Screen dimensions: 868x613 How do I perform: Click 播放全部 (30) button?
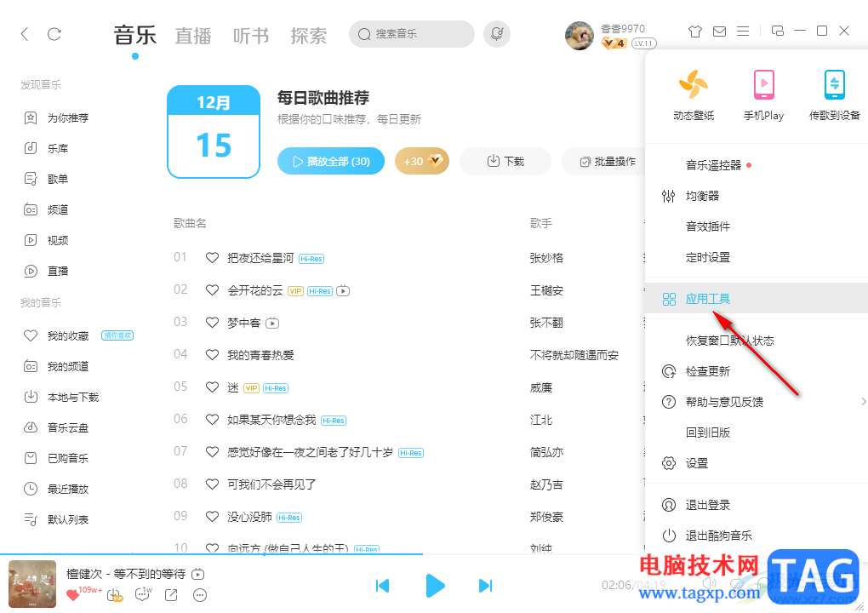(x=330, y=161)
